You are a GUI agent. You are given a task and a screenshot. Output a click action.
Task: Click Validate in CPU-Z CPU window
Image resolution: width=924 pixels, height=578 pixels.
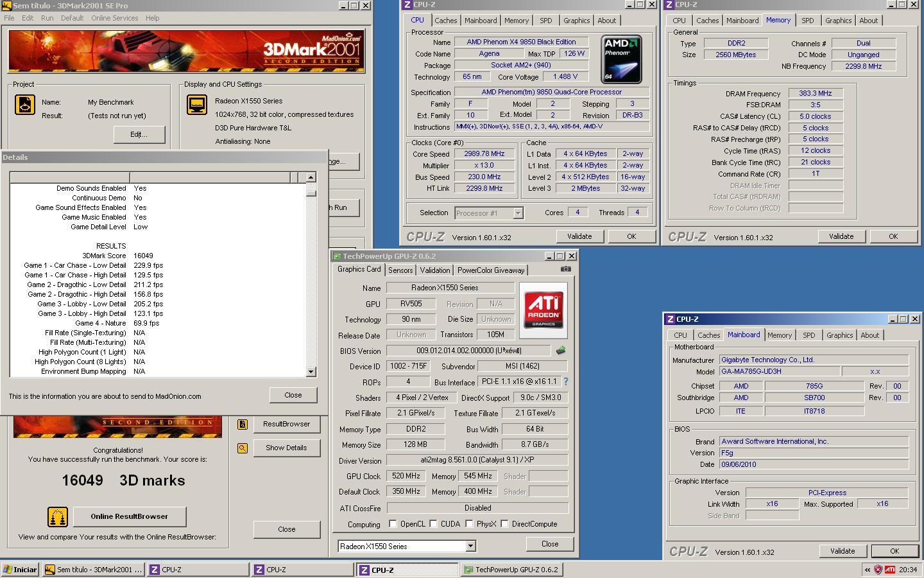[579, 236]
